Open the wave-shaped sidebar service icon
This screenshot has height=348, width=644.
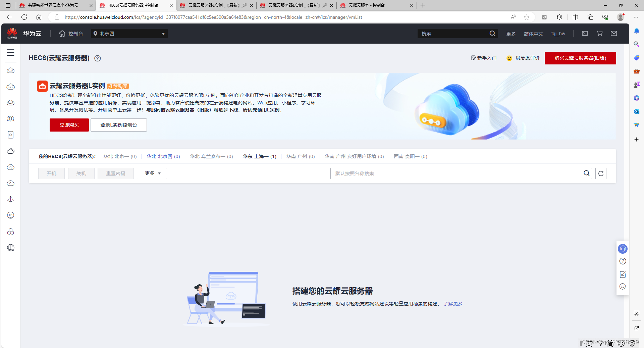click(x=11, y=119)
